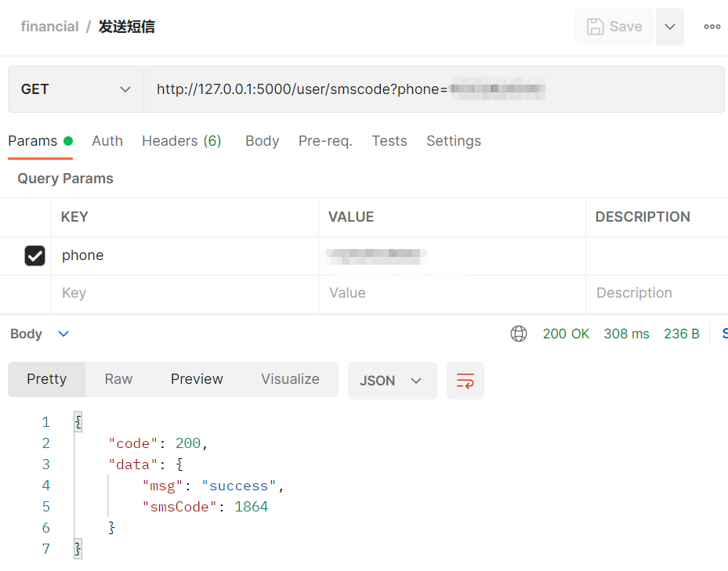The image size is (728, 571).
Task: Click the "data" key in response
Action: point(133,464)
